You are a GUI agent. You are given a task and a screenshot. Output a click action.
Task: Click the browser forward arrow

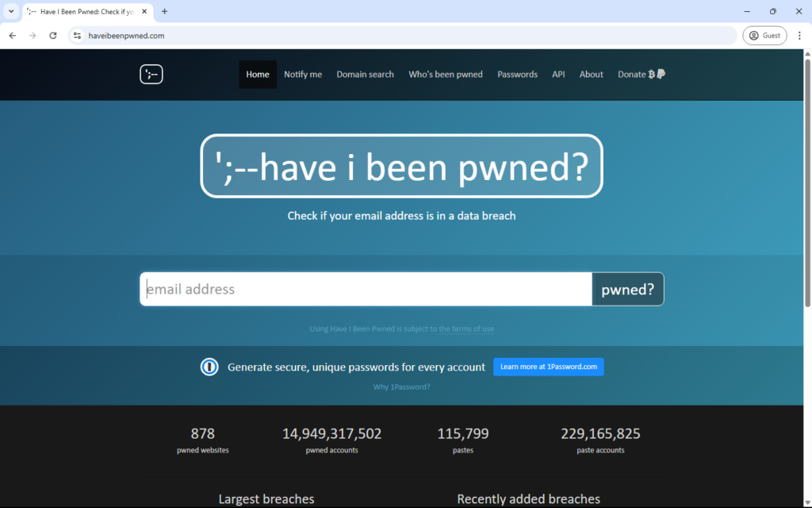[x=33, y=36]
